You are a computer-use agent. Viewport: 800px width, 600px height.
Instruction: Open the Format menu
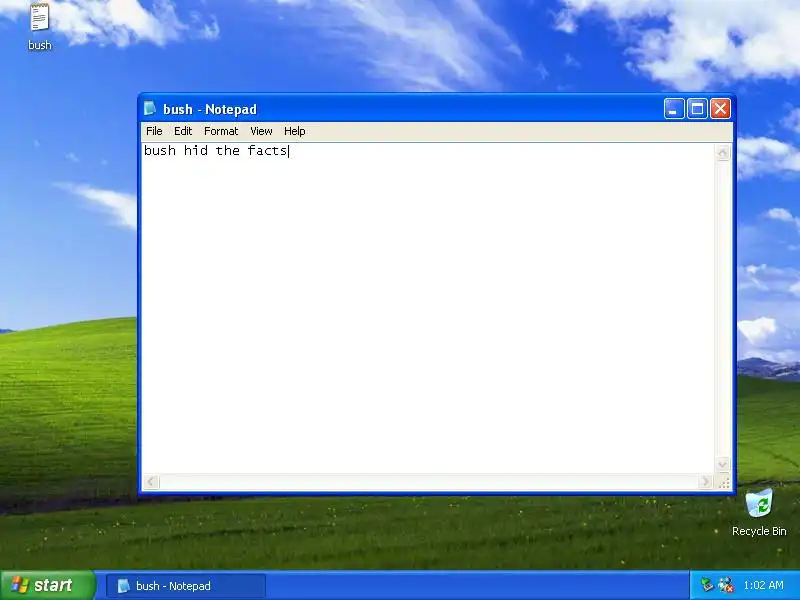click(x=221, y=131)
